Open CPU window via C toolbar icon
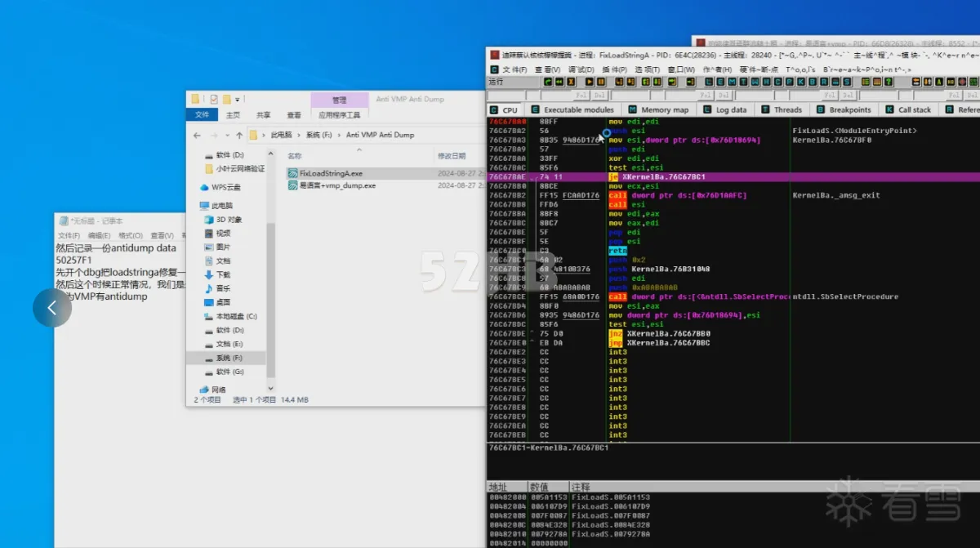The height and width of the screenshot is (548, 980). click(x=777, y=82)
